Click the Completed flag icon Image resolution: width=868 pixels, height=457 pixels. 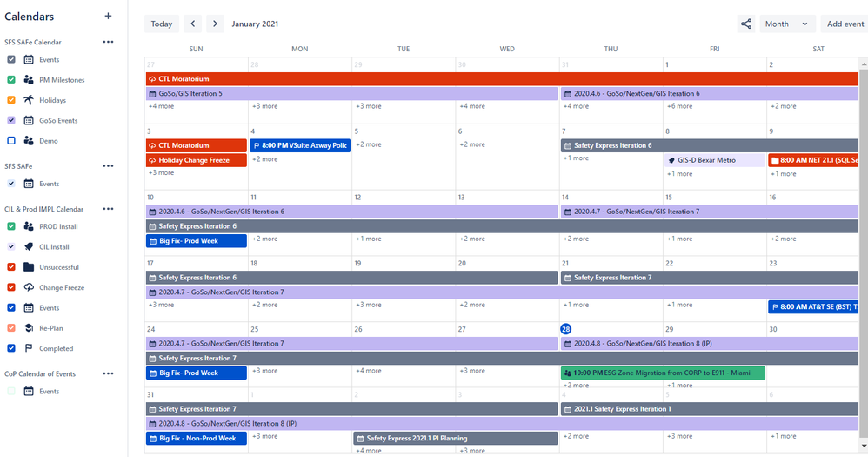coord(29,348)
